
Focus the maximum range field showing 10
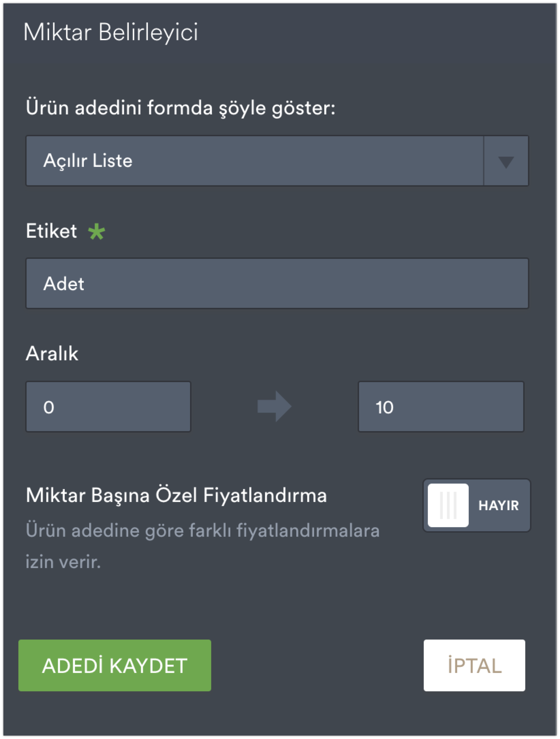[441, 407]
